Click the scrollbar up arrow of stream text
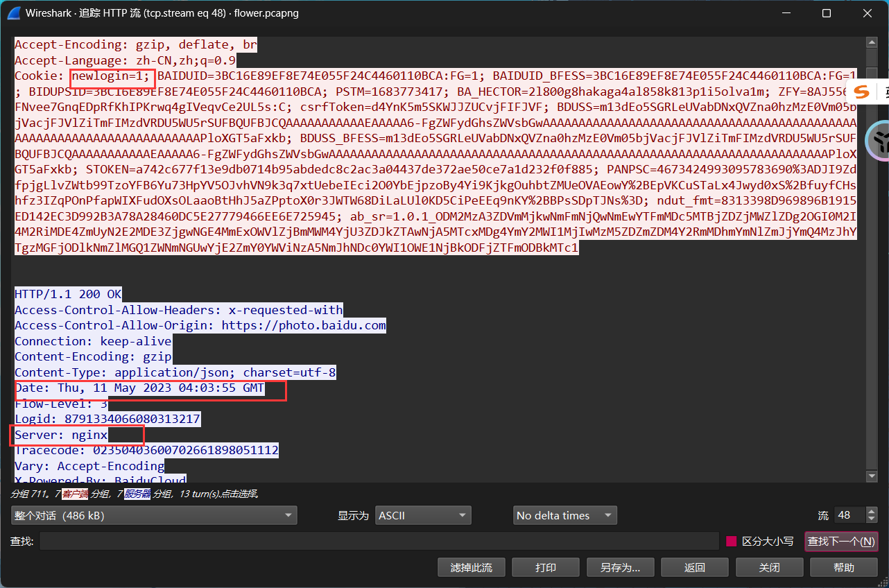Screen dimensions: 889x588 (x=872, y=42)
